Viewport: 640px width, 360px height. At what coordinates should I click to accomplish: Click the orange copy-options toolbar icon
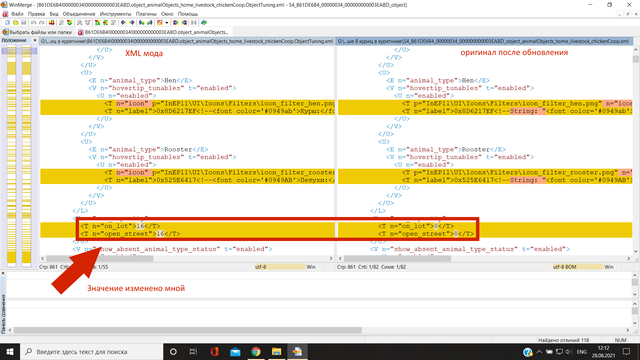tap(160, 22)
